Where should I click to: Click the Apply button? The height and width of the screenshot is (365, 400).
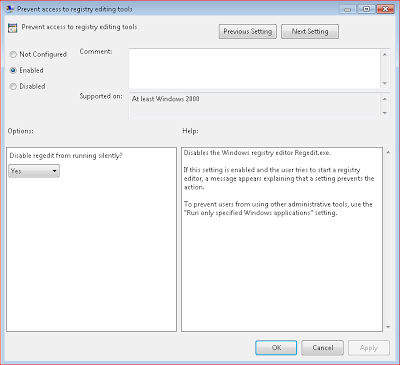pos(369,348)
